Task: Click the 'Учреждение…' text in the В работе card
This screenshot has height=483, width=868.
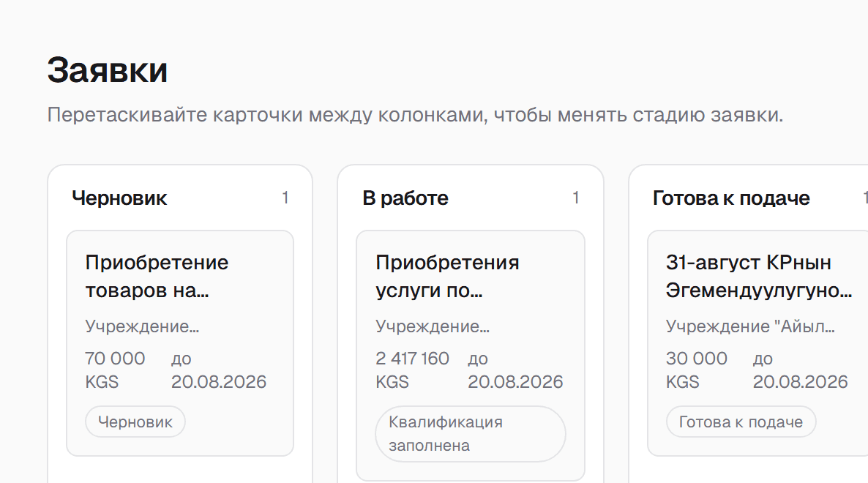Action: tap(433, 326)
